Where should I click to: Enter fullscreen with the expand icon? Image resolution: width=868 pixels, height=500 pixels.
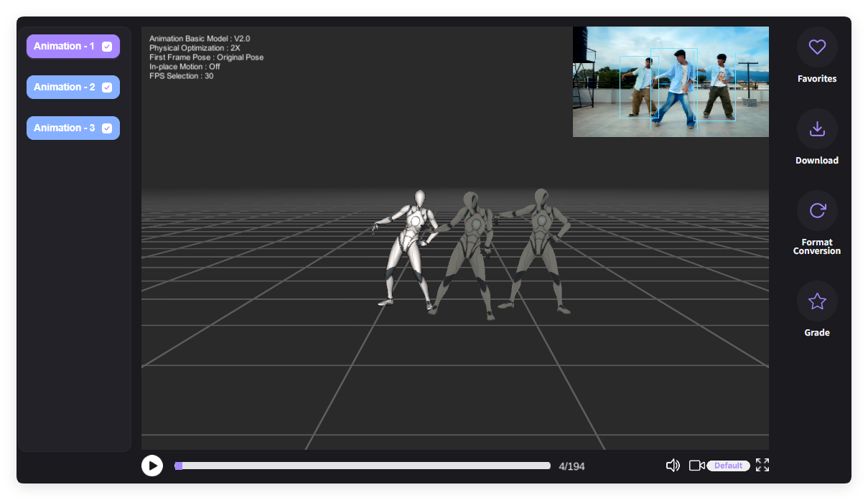tap(762, 465)
